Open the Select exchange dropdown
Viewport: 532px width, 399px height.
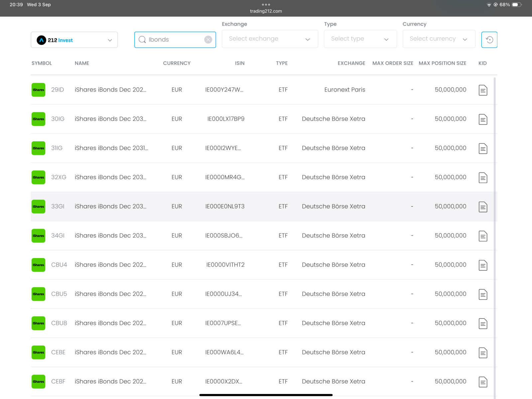(x=270, y=39)
